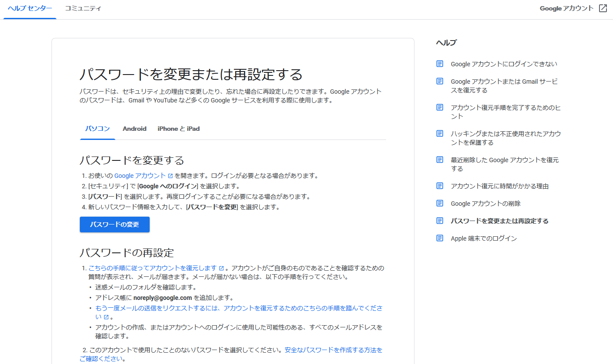The width and height of the screenshot is (613, 364).
Task: Click external-link icon after こちらの手順に従ってアカウントを復元します
Action: click(222, 268)
